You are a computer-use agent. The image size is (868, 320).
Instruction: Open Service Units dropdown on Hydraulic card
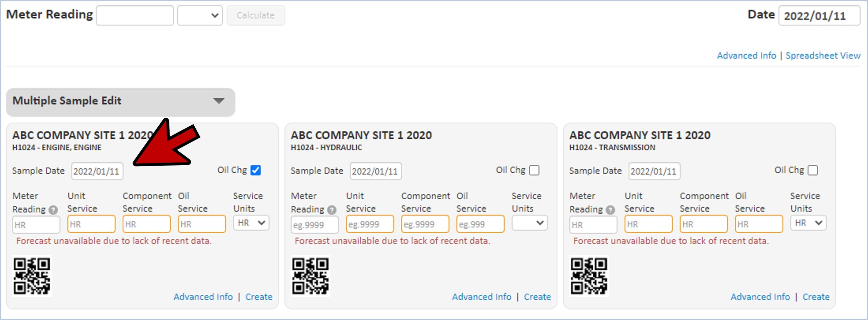[x=530, y=223]
